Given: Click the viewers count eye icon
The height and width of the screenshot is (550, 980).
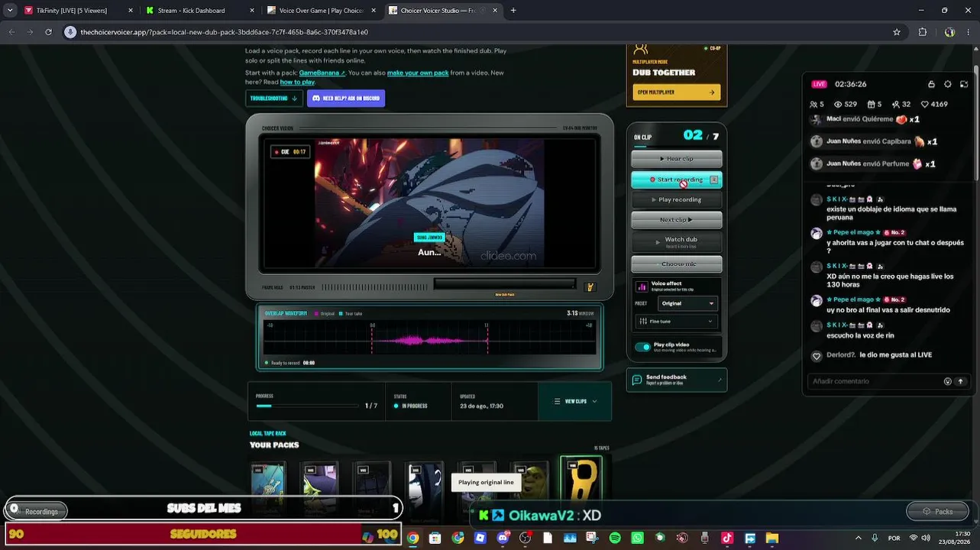Looking at the screenshot, I should 838,105.
